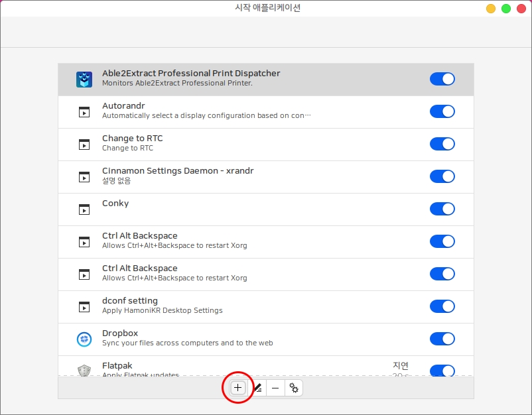
Task: Click the Conky entry icon
Action: click(84, 209)
